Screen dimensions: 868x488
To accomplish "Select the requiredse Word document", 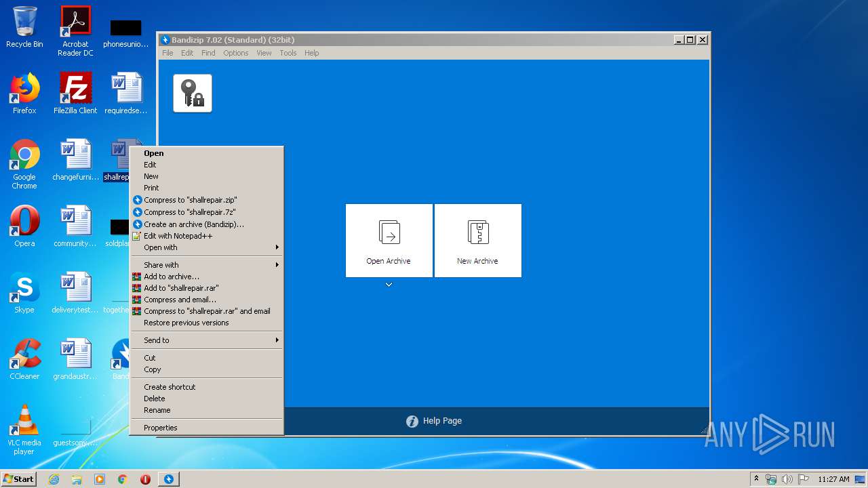I will 126,94.
